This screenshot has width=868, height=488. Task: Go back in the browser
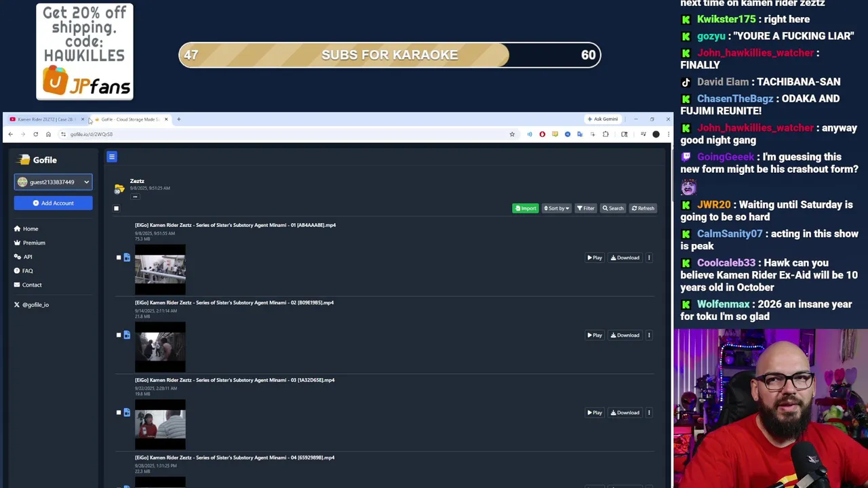pyautogui.click(x=10, y=134)
